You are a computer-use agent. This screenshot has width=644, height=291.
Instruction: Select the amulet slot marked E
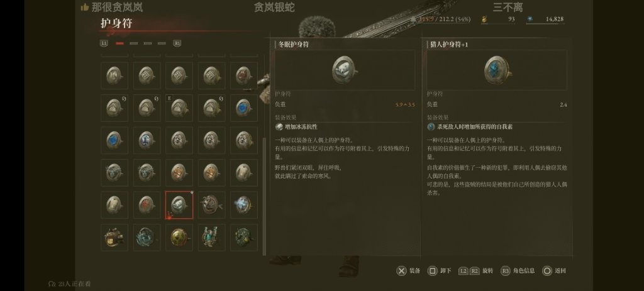point(179,108)
